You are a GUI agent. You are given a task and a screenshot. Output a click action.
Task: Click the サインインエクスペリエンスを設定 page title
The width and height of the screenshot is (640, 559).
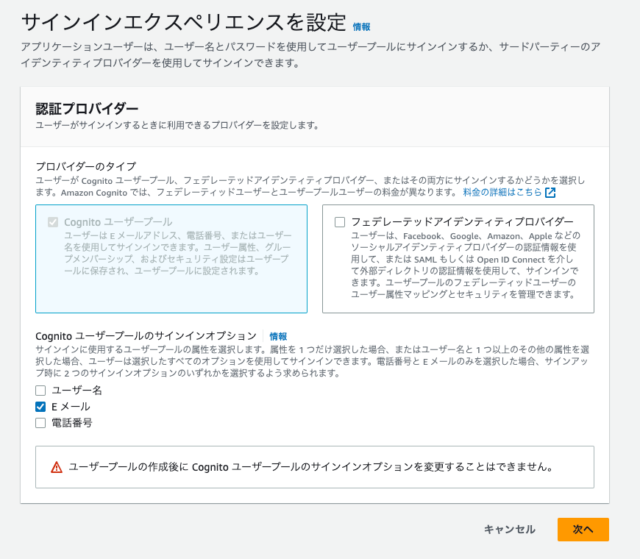pyautogui.click(x=184, y=22)
